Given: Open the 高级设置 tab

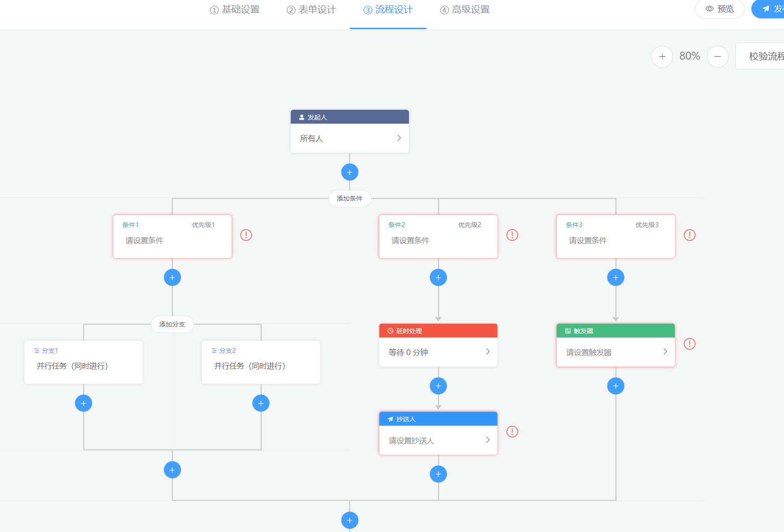Looking at the screenshot, I should point(465,10).
